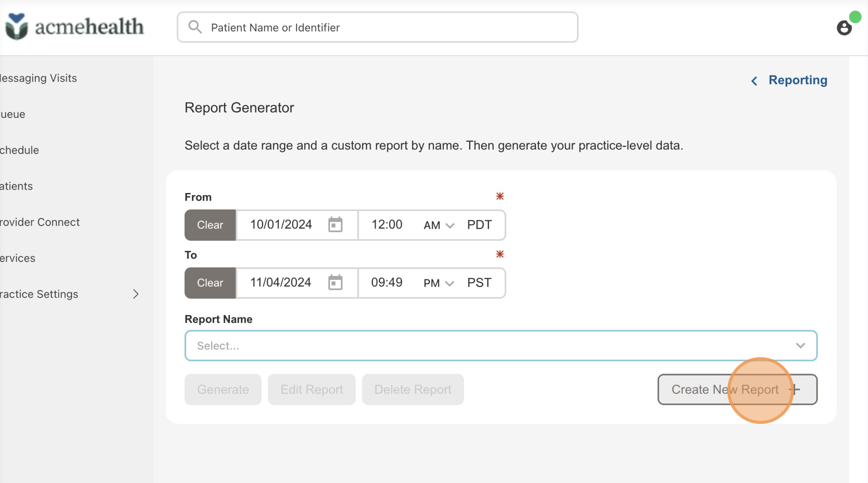
Task: Open the user profile avatar
Action: coord(844,28)
